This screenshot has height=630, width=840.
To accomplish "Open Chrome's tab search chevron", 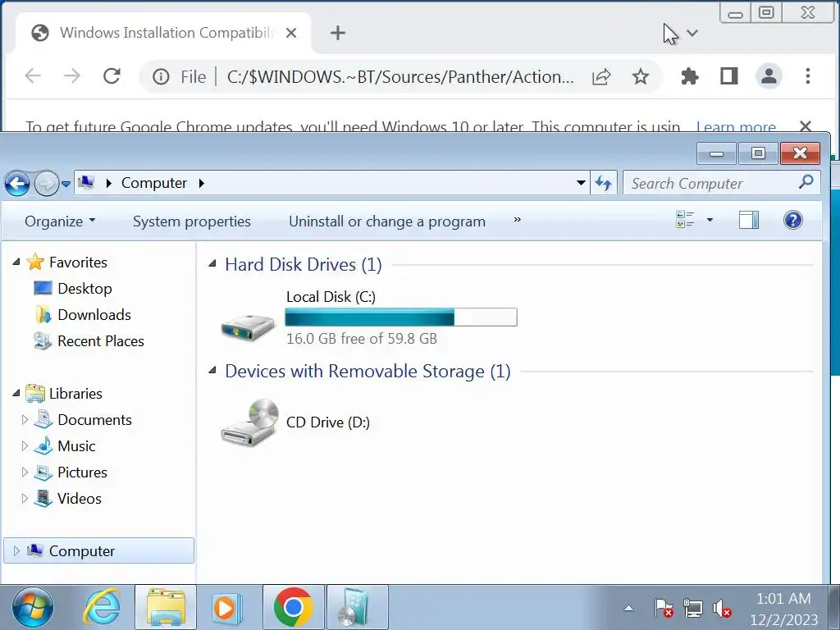I will coord(692,33).
